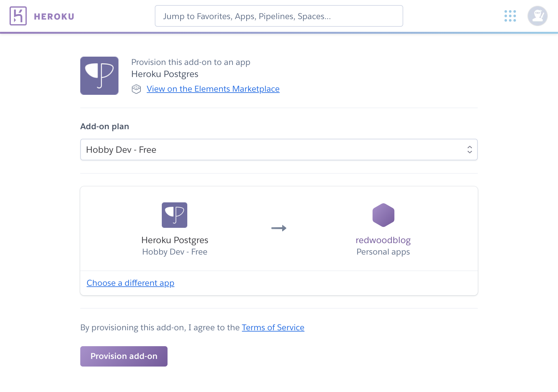
Task: Open the redwoodblog app link
Action: [383, 240]
